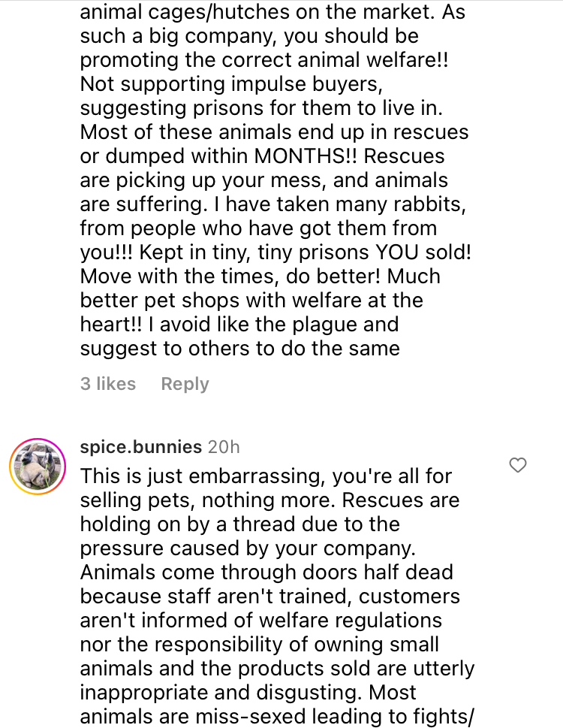Tap 'suggest to others to do the same'
The width and height of the screenshot is (563, 728).
tap(239, 349)
